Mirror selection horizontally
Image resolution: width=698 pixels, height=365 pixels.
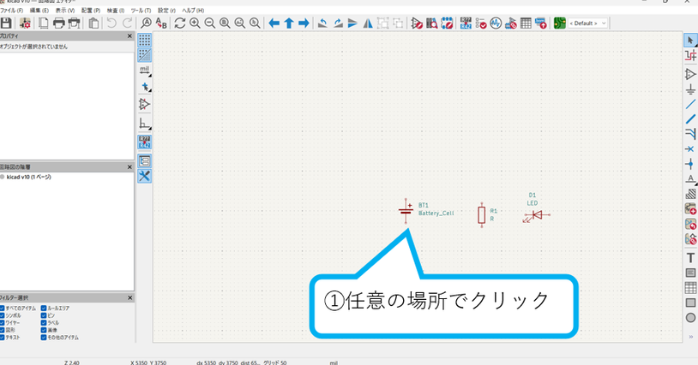[368, 23]
